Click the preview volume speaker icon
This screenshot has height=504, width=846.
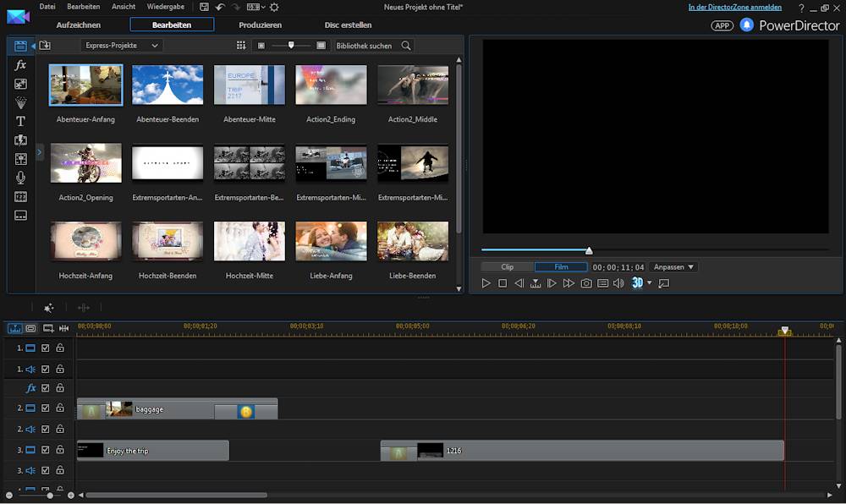[618, 283]
